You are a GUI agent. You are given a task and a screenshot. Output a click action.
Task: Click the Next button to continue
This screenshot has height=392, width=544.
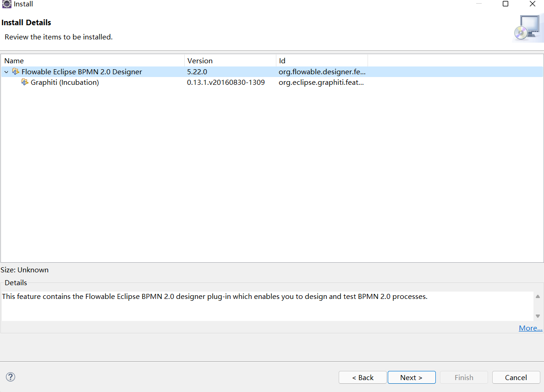click(411, 377)
